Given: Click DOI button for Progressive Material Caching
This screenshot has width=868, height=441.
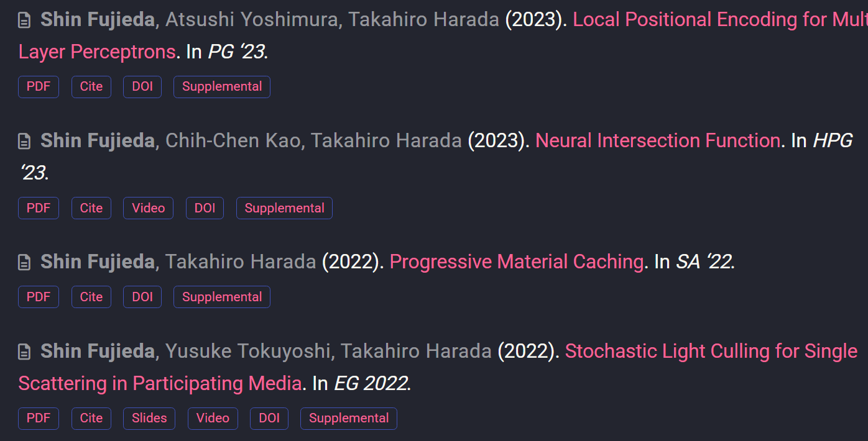Looking at the screenshot, I should (142, 297).
